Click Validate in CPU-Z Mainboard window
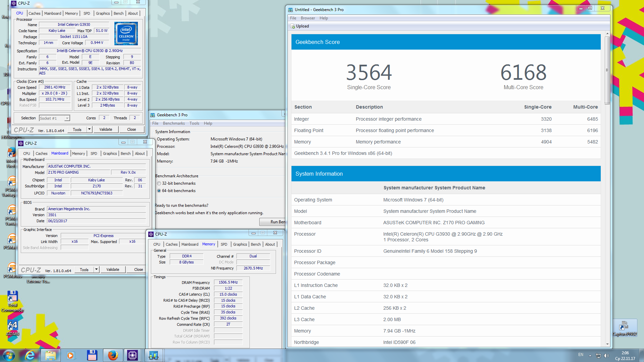The width and height of the screenshot is (644, 362). click(x=113, y=269)
